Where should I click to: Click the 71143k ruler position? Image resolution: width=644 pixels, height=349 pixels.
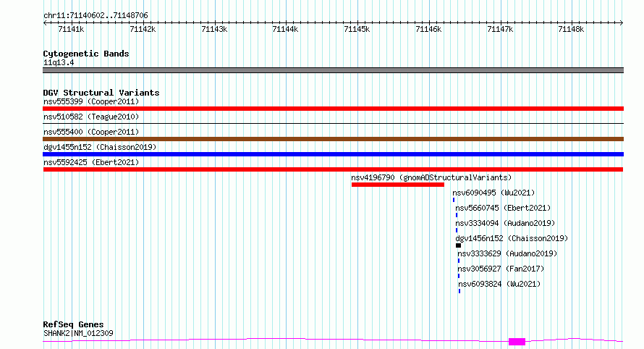[214, 29]
